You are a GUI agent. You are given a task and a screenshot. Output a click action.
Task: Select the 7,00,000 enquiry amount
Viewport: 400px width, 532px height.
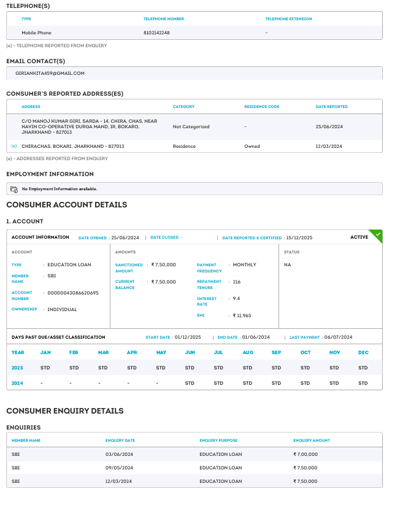pos(305,454)
